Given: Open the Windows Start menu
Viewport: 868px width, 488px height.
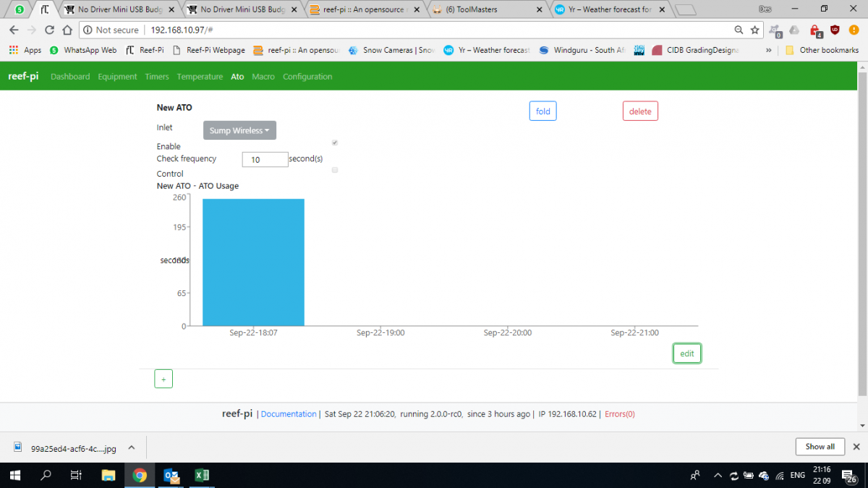Looking at the screenshot, I should [14, 476].
